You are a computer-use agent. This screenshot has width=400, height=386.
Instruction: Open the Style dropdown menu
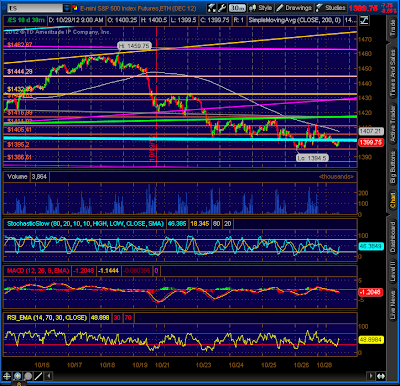[261, 8]
